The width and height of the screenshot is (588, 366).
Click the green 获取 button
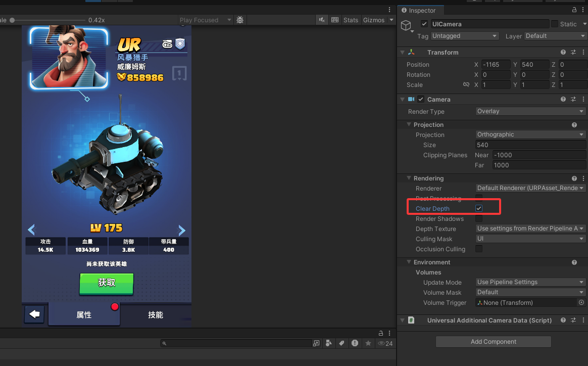click(107, 283)
